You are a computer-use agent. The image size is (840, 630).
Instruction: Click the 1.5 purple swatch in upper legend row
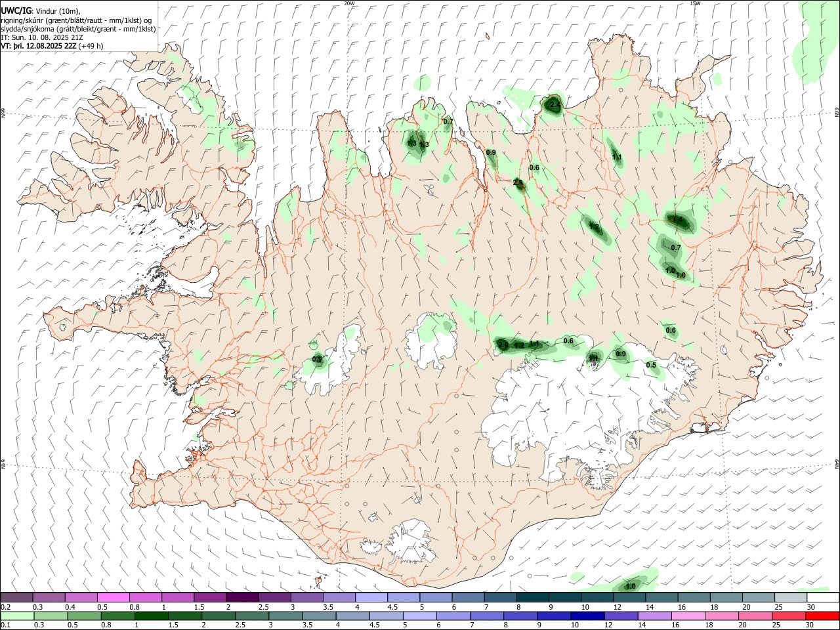(210, 598)
